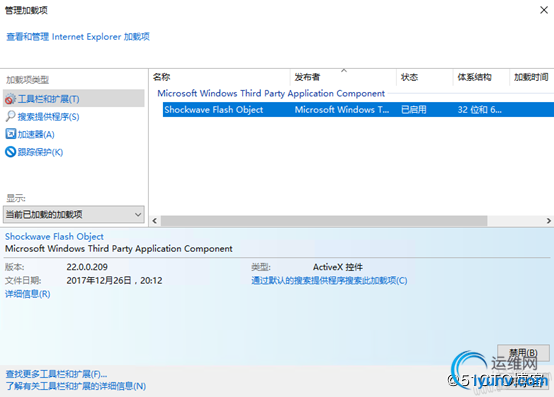Sort list by 发布者 column header
The height and width of the screenshot is (397, 554).
tap(343, 77)
